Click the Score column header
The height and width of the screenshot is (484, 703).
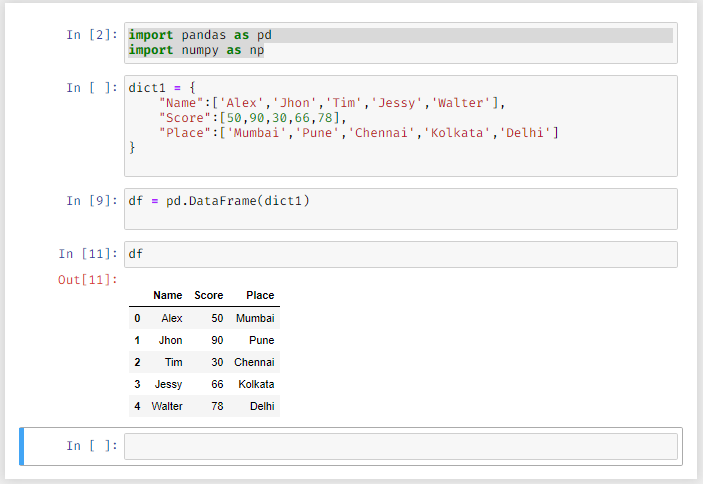coord(208,295)
